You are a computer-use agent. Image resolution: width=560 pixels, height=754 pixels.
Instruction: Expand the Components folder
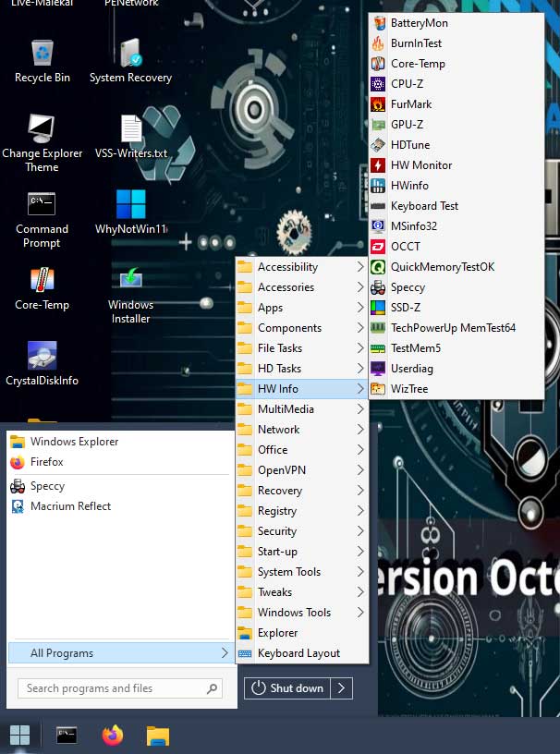point(302,328)
